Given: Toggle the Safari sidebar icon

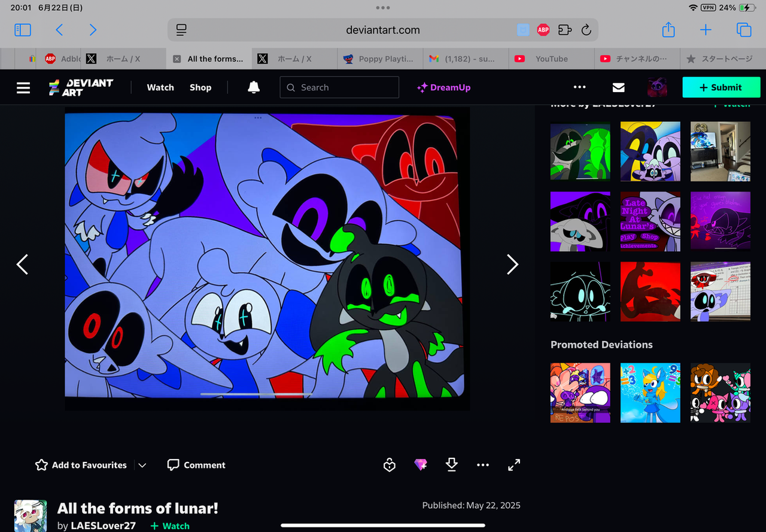Looking at the screenshot, I should pos(23,30).
